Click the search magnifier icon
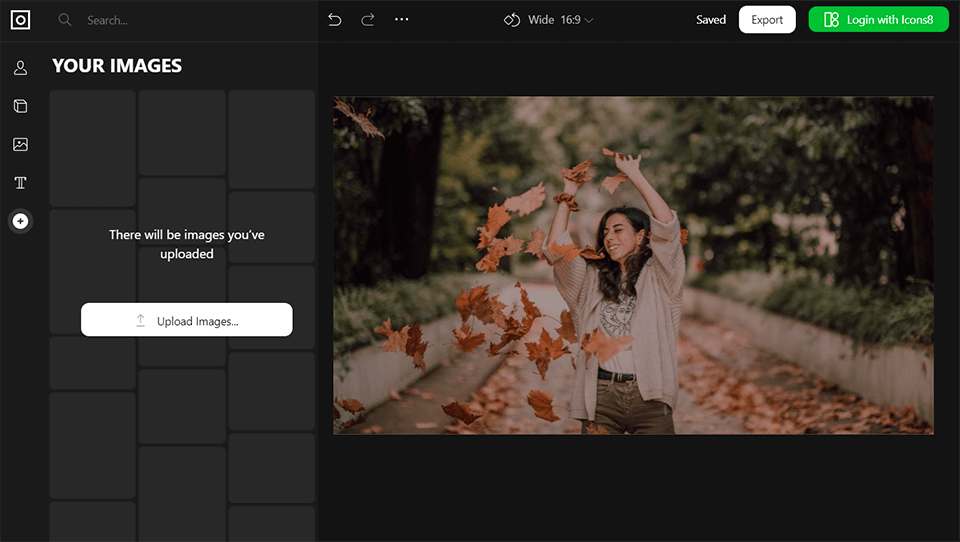This screenshot has width=960, height=542. (65, 20)
